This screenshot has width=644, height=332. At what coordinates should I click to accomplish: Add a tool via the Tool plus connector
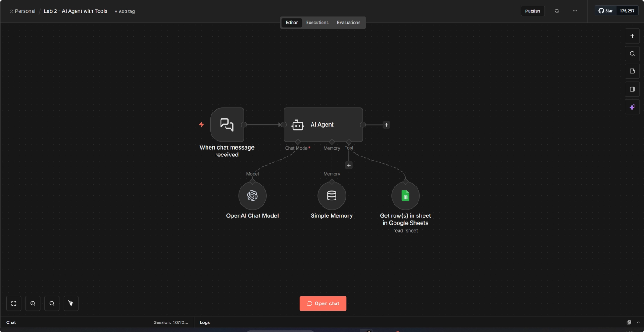348,165
